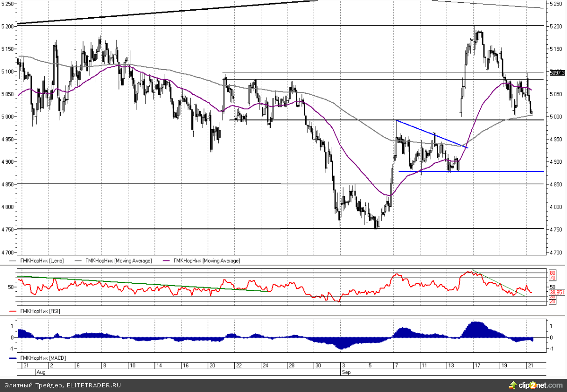Viewport: 567px width, 392px height.
Task: Select the ГМКНорНик [Цена] legend entry
Action: click(42, 260)
